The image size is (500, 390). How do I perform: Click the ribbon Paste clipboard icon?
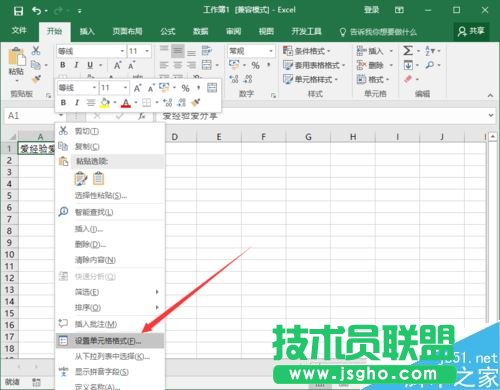click(x=17, y=56)
